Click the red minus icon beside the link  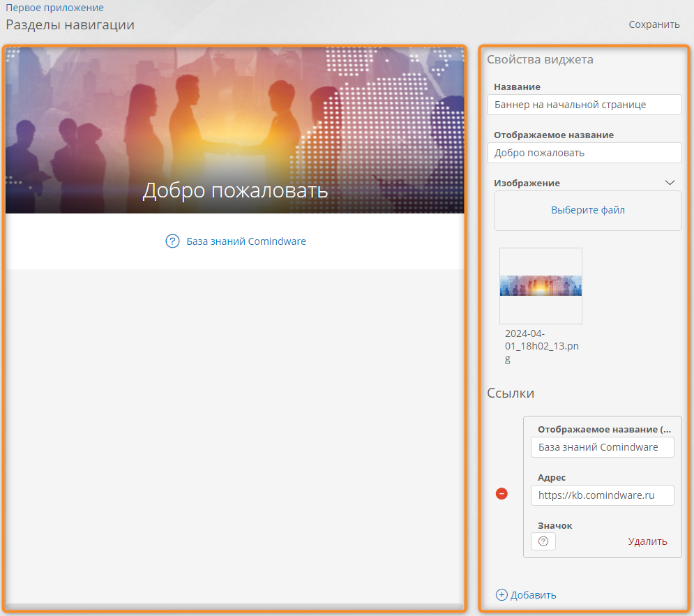(501, 493)
